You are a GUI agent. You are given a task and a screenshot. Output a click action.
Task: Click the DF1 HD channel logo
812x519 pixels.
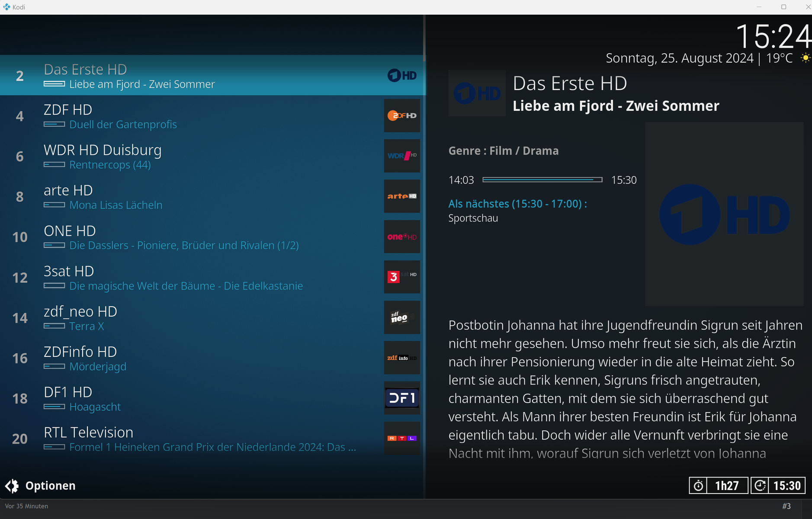[402, 398]
